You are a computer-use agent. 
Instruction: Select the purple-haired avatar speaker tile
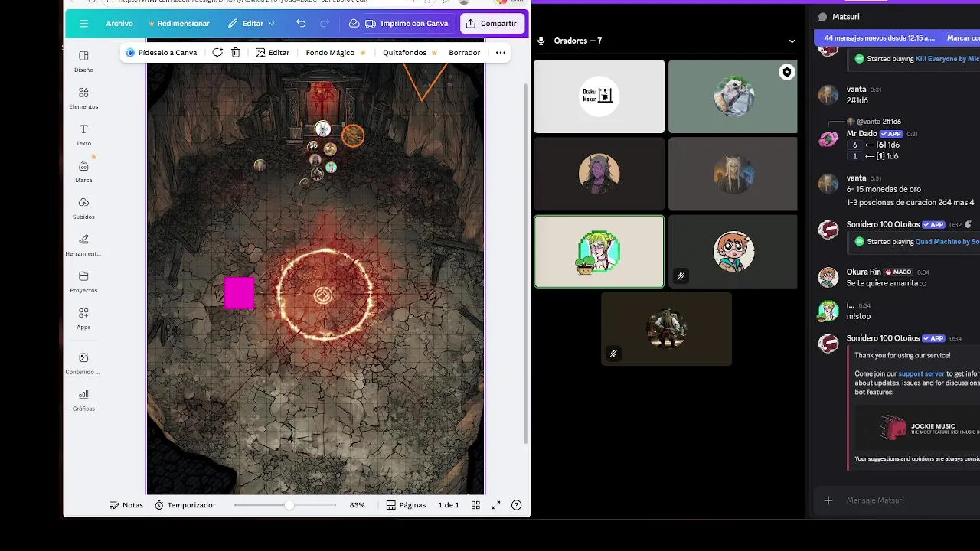[x=599, y=174]
